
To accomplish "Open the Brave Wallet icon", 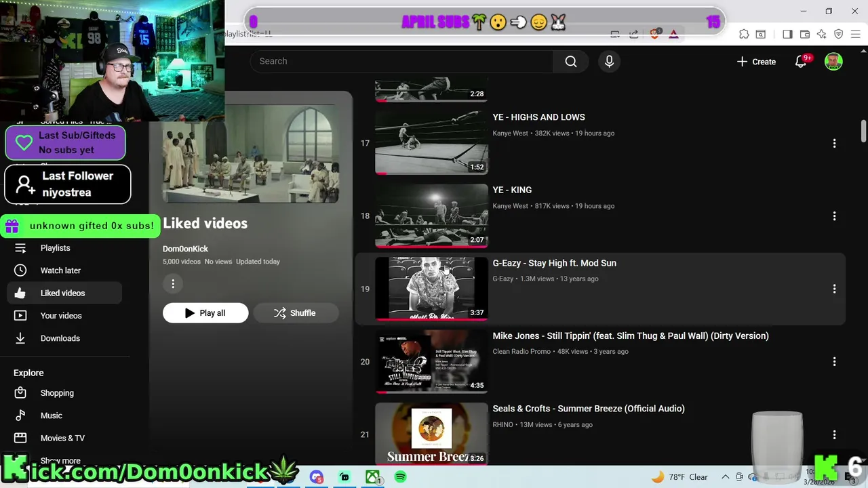I will click(805, 34).
